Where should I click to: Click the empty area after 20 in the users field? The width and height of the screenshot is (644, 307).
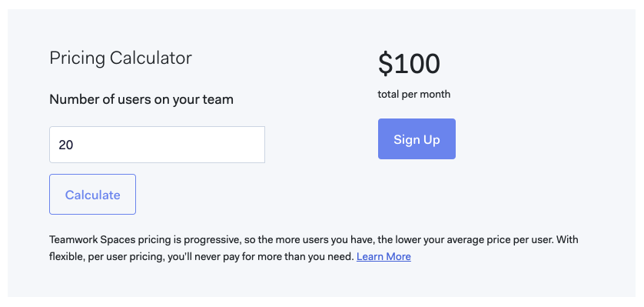168,145
